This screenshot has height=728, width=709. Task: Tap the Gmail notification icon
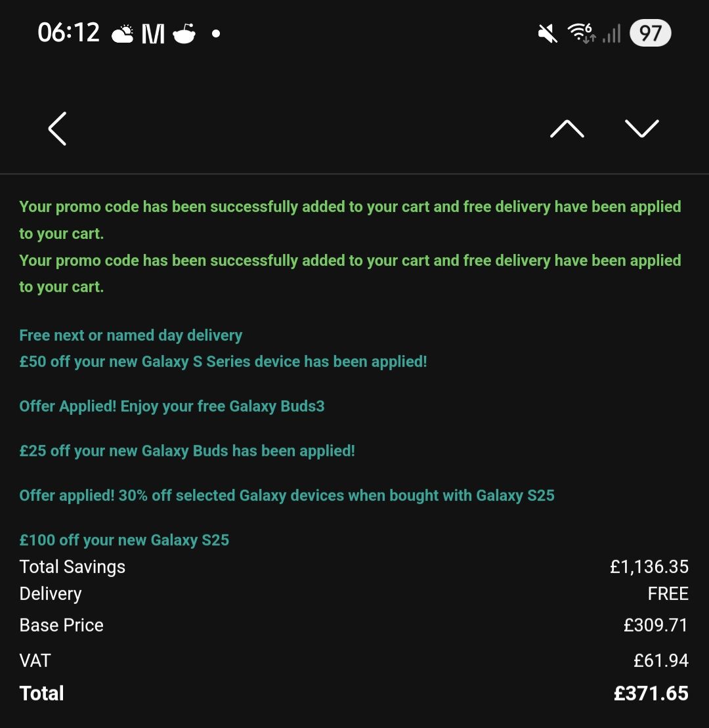[153, 34]
